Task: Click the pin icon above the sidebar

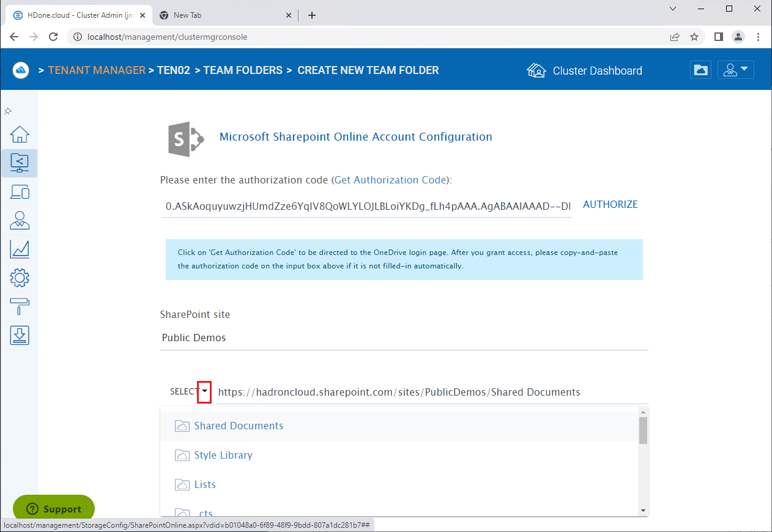Action: [x=8, y=111]
